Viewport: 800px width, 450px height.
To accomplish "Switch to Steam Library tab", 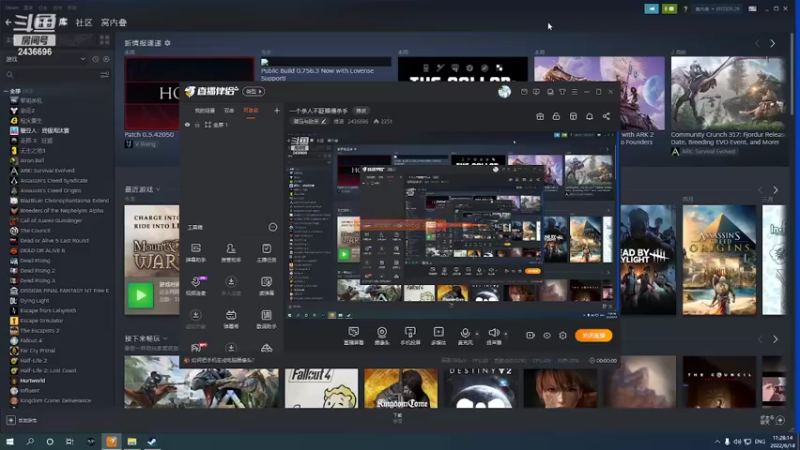I will pyautogui.click(x=63, y=22).
